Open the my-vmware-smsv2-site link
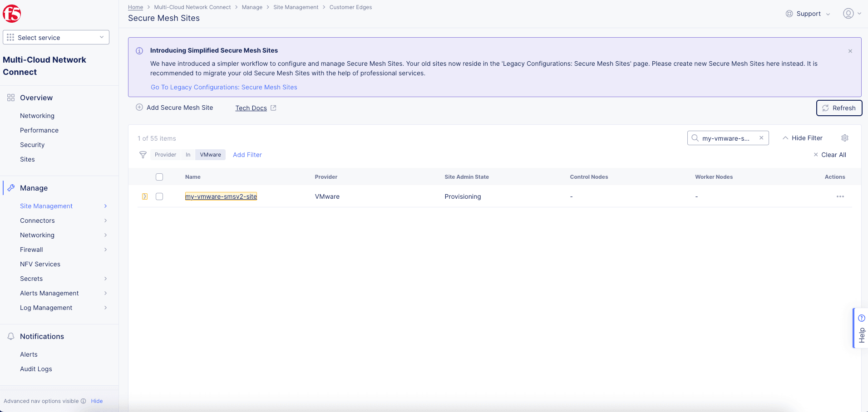 [x=221, y=196]
